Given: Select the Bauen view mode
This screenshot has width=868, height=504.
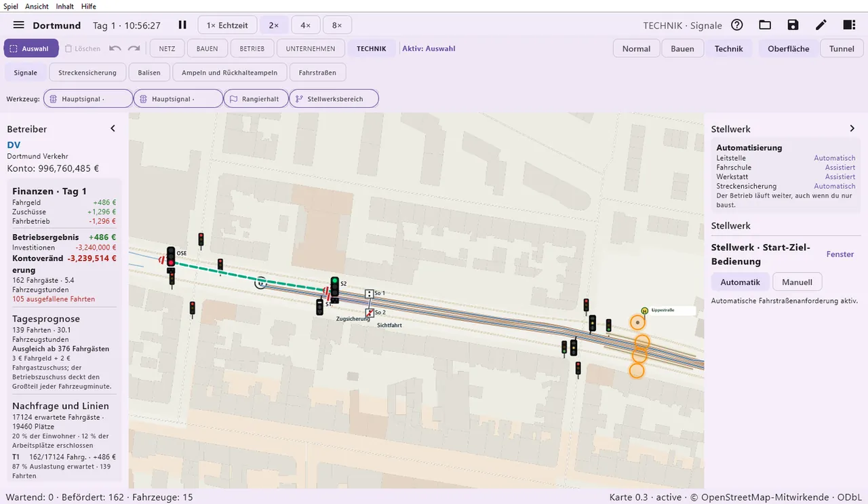Looking at the screenshot, I should coord(682,49).
